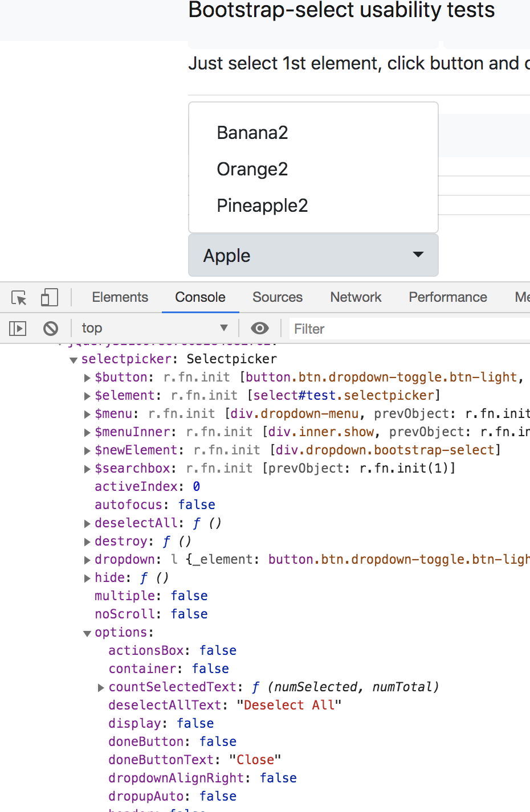Expand the $element property

pyautogui.click(x=87, y=395)
